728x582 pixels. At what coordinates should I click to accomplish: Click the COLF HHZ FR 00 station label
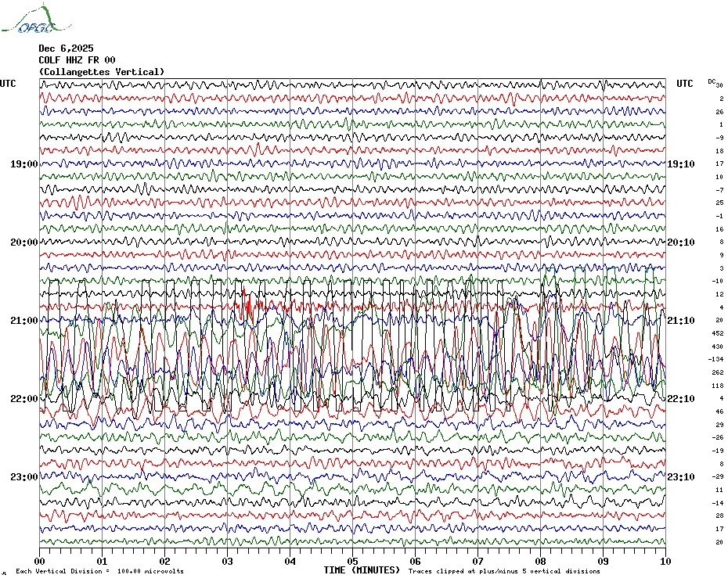[77, 60]
